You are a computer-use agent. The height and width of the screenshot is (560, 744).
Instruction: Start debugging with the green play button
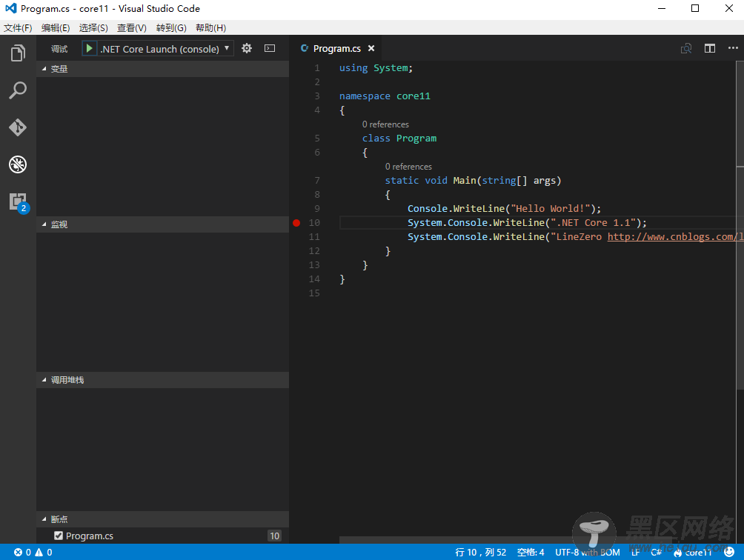[x=89, y=48]
